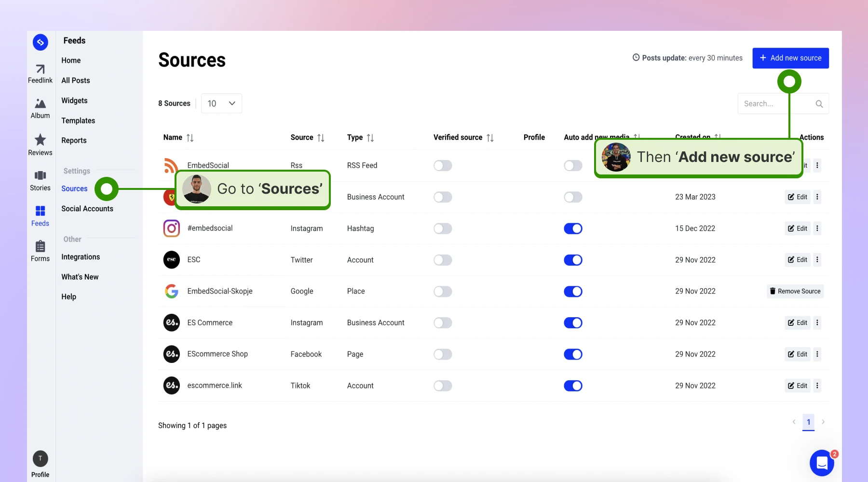The width and height of the screenshot is (868, 482).
Task: Enable verified source for ES Commerce
Action: point(442,323)
